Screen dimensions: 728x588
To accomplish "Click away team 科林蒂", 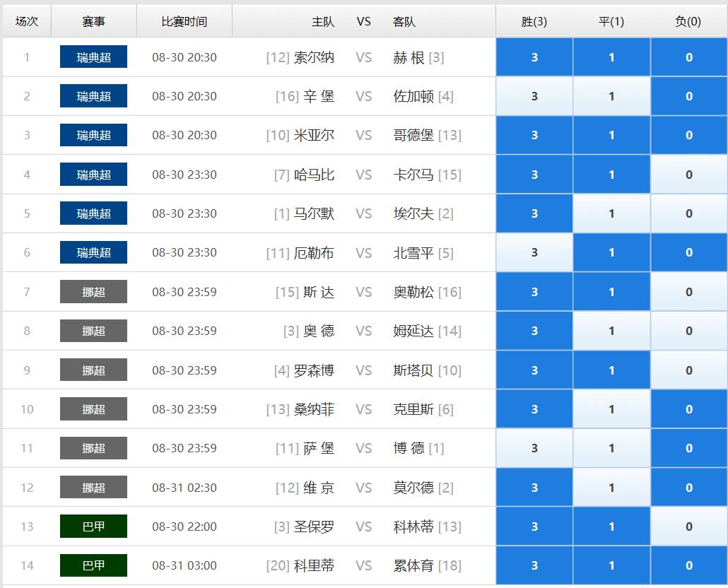I will 413,527.
